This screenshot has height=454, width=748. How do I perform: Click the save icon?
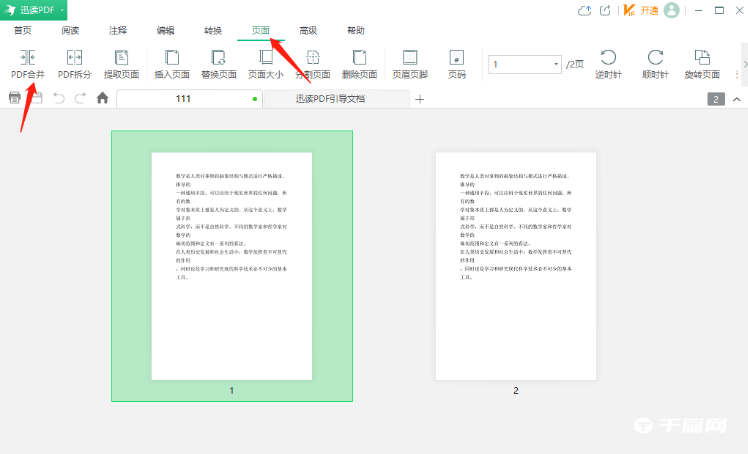[37, 98]
